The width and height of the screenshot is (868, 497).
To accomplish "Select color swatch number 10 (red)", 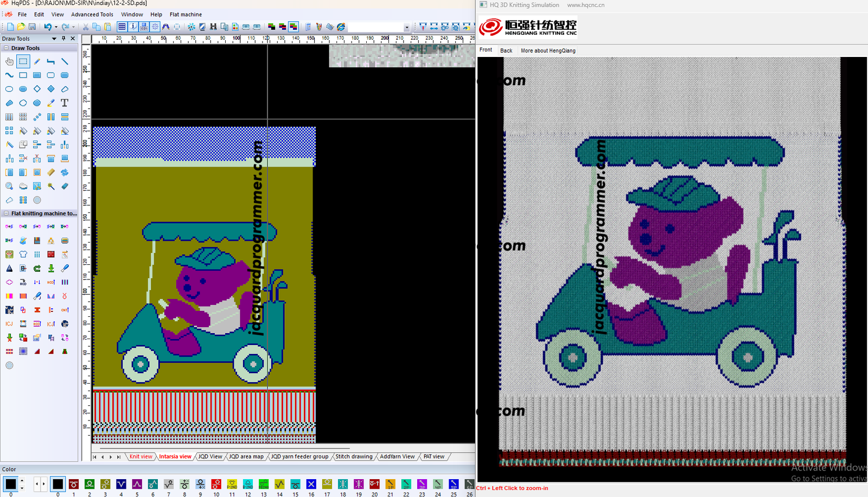I will (x=216, y=484).
